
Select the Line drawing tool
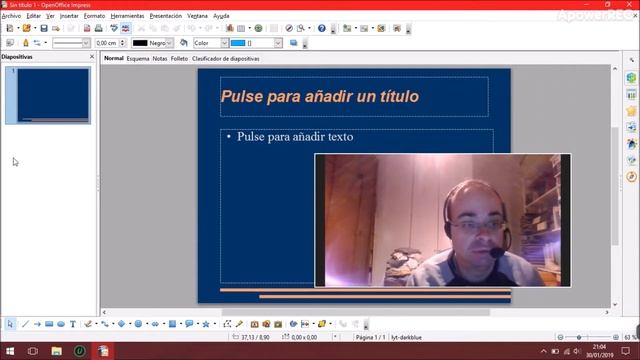coord(25,324)
